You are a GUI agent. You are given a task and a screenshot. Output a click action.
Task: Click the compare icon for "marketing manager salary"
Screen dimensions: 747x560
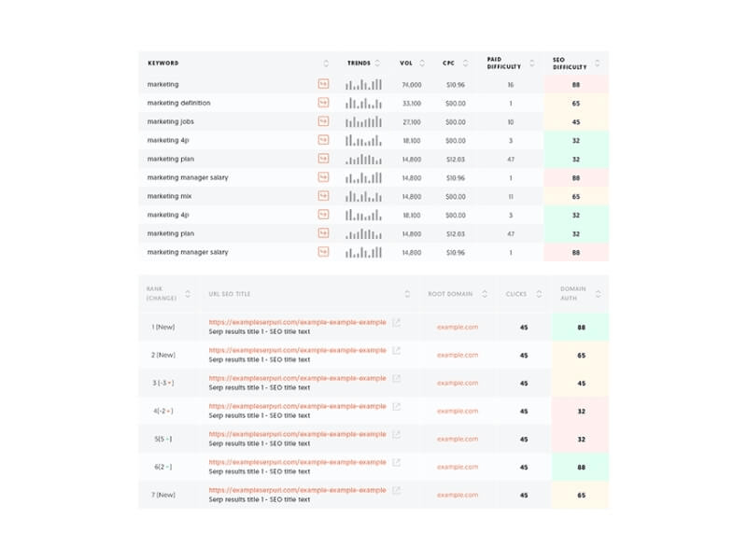click(x=322, y=177)
